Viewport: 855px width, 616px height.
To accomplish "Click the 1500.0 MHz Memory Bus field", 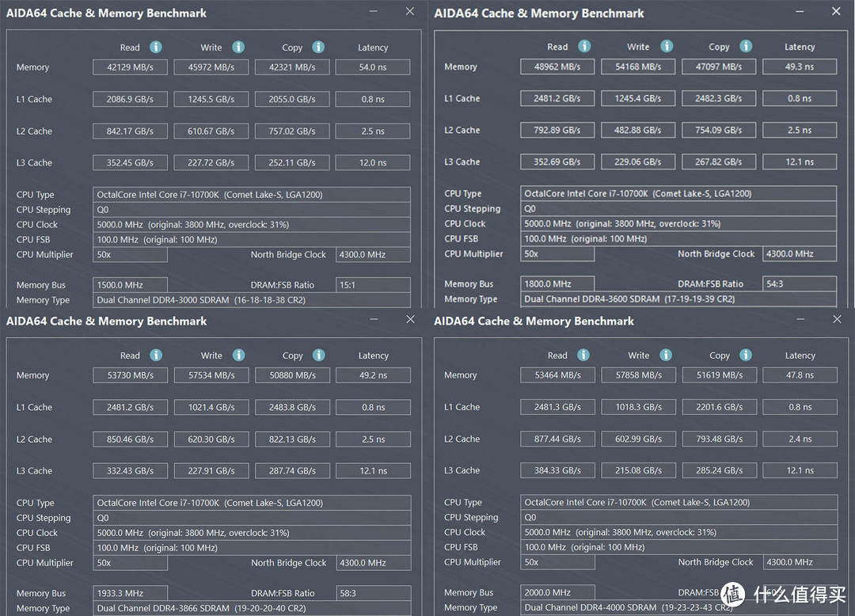I will coord(131,285).
